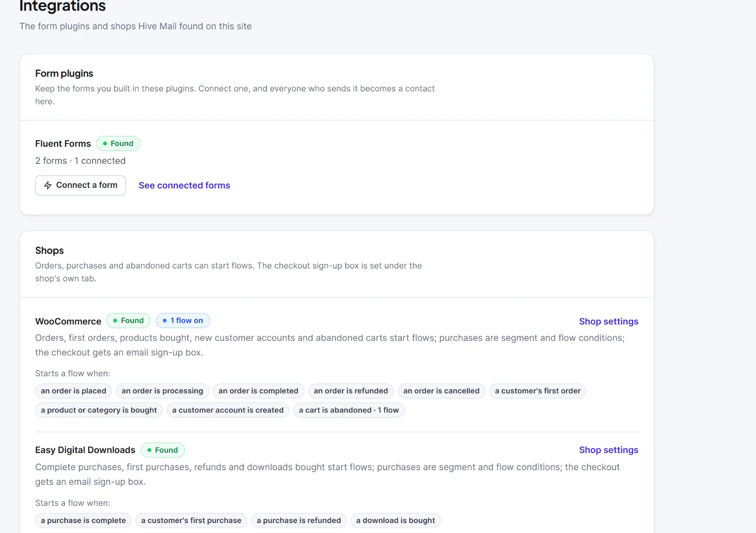Select the 'a customer's first order' chip
The image size is (756, 533).
(x=538, y=391)
